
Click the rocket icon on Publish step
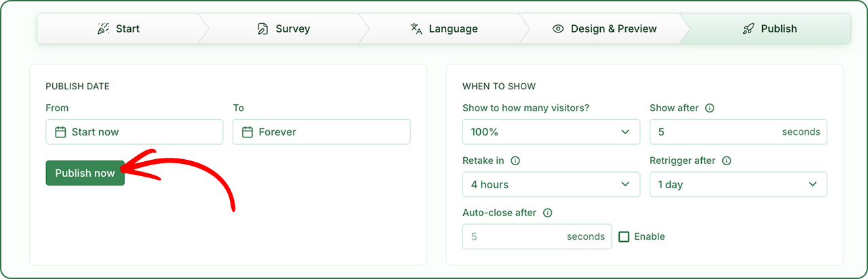(x=749, y=29)
